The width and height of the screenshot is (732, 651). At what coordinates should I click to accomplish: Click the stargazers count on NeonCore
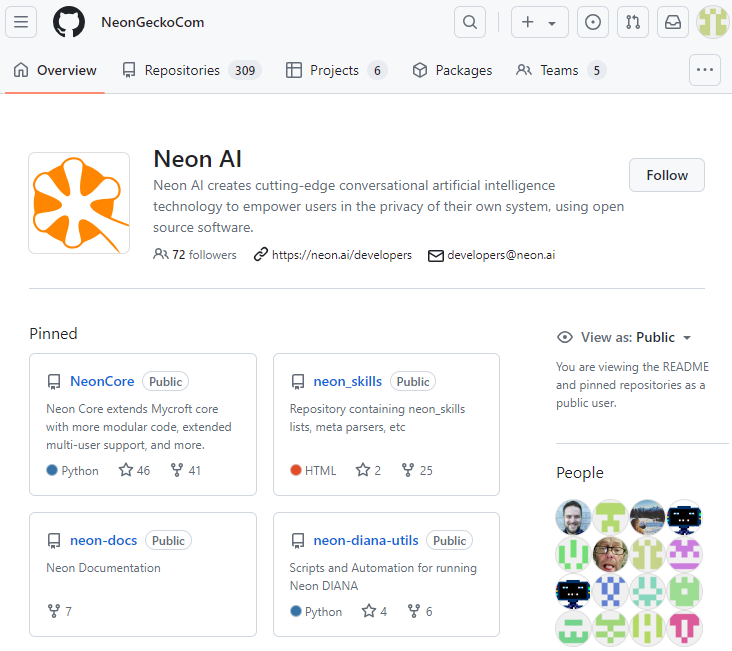(x=135, y=470)
